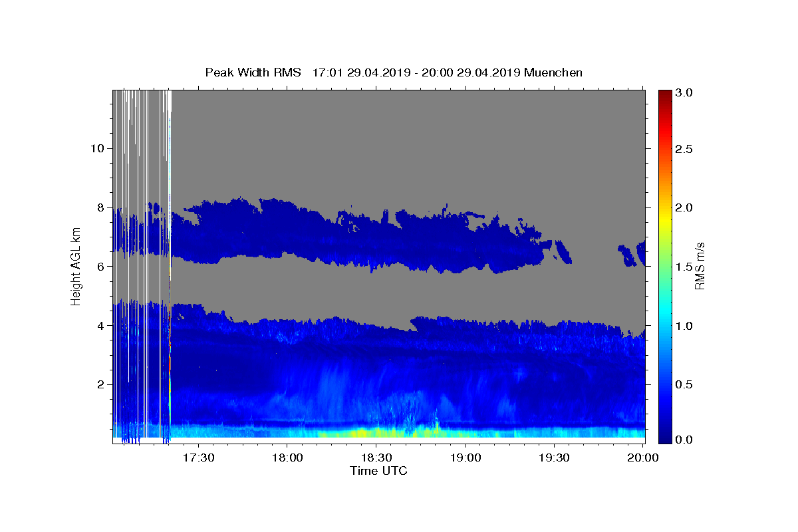Click the height axis label 2
798x532 pixels.
100,384
